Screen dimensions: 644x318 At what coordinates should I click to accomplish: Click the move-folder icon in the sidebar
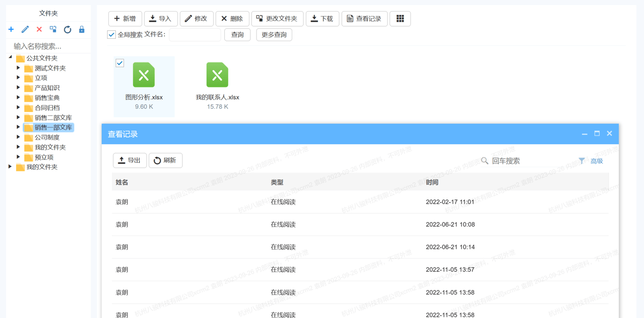[x=53, y=29]
